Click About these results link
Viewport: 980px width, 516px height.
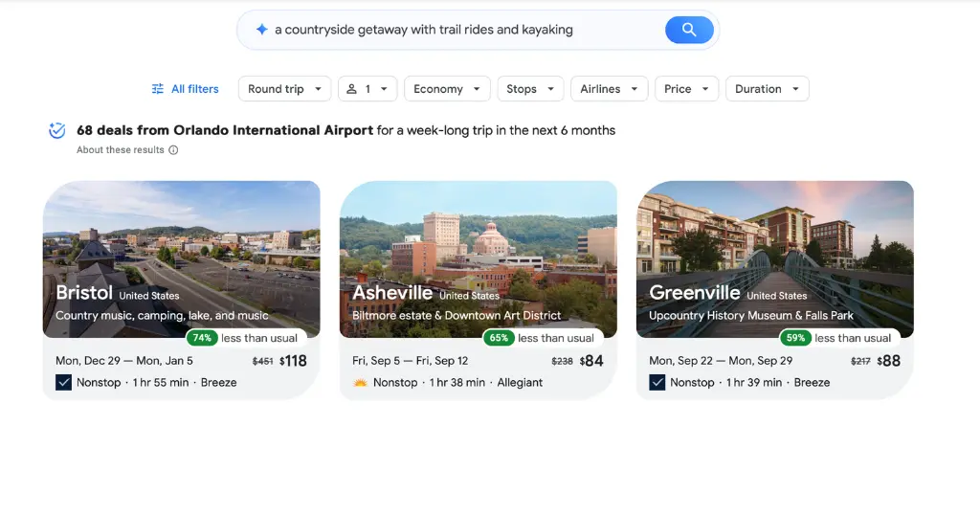120,150
